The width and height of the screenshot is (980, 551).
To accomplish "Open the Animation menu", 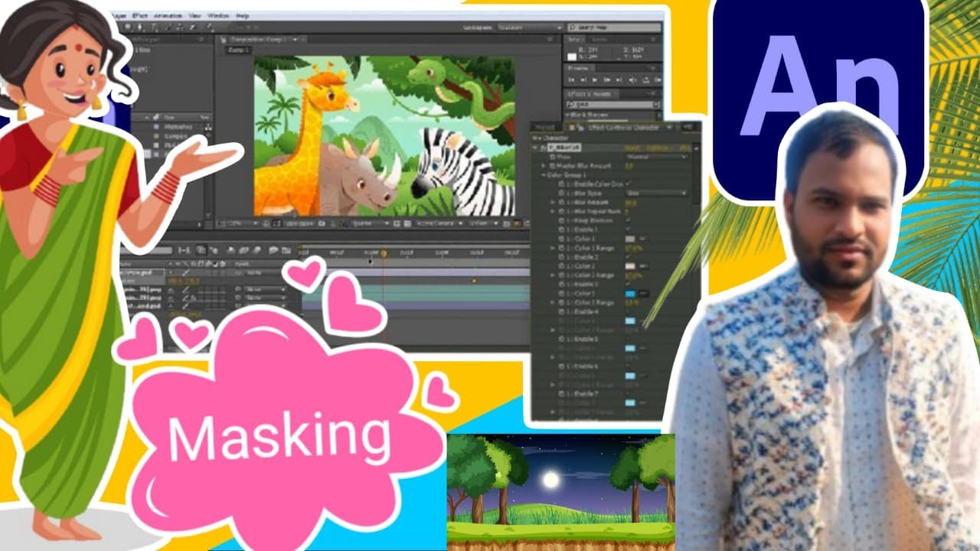I will pyautogui.click(x=168, y=15).
